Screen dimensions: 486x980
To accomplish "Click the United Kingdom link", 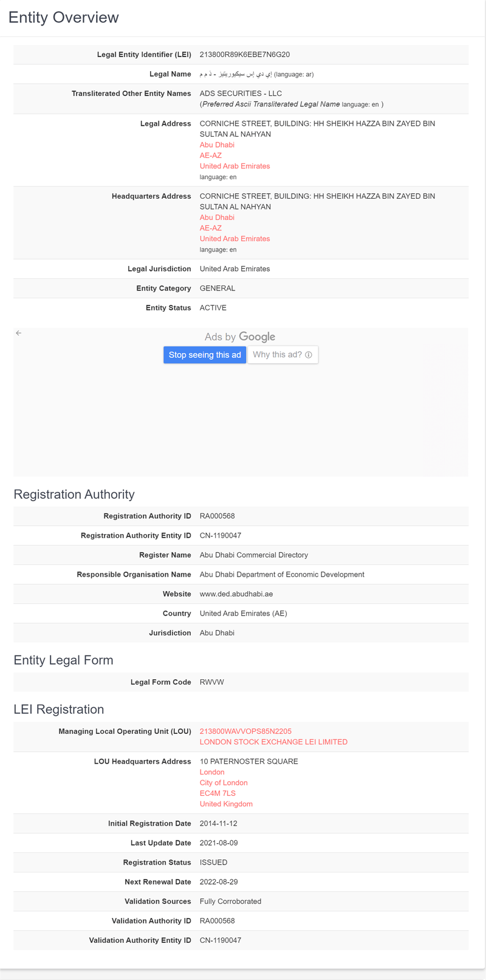I will [x=226, y=804].
